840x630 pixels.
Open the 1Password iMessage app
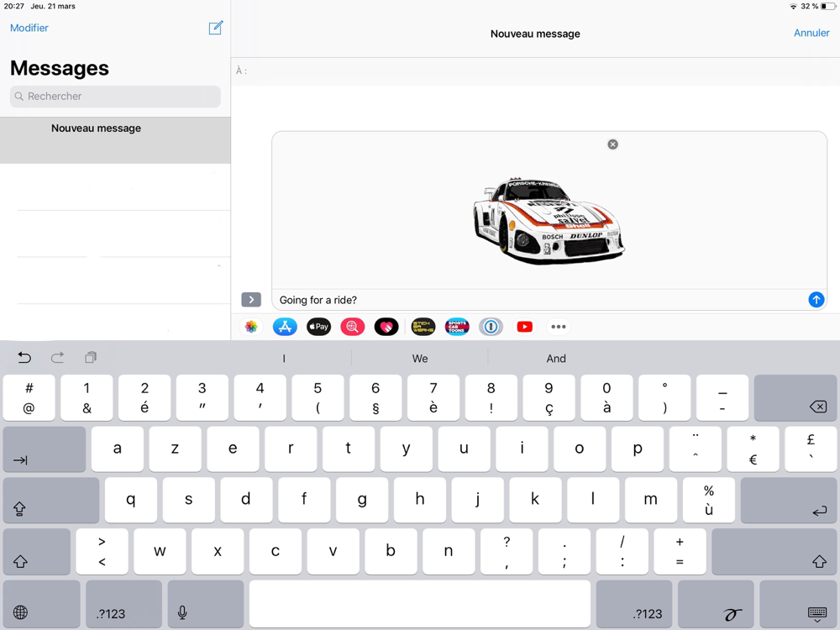491,327
